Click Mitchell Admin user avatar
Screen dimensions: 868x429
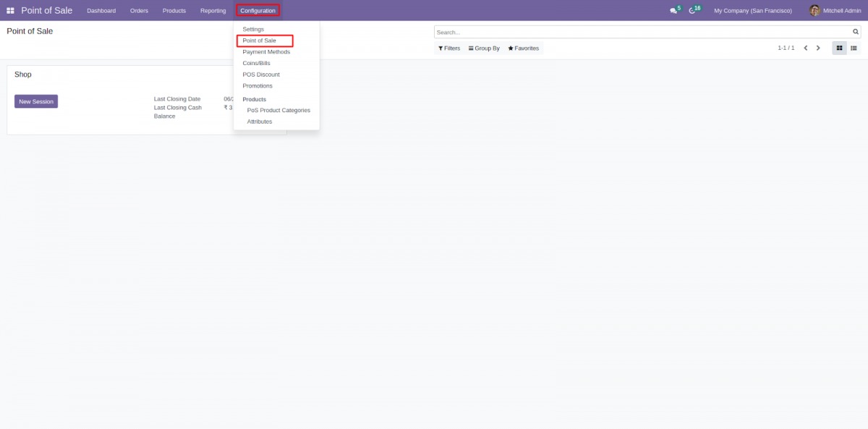[814, 11]
